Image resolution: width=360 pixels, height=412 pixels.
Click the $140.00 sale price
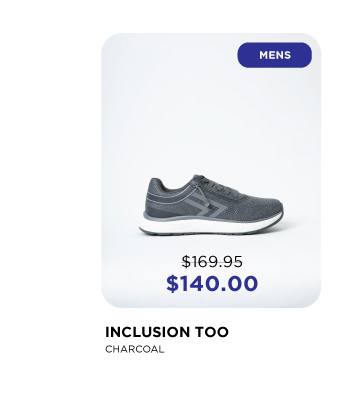tap(212, 283)
